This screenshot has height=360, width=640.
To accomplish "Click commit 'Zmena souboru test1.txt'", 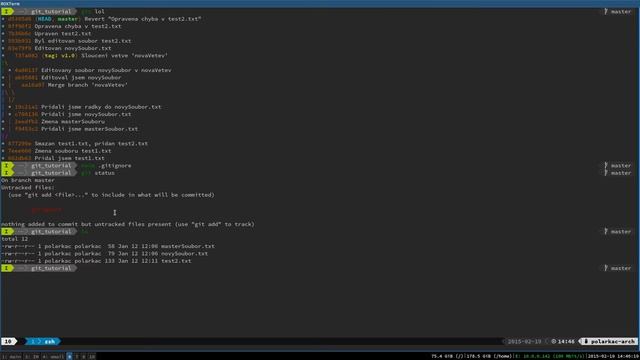I will click(73, 151).
